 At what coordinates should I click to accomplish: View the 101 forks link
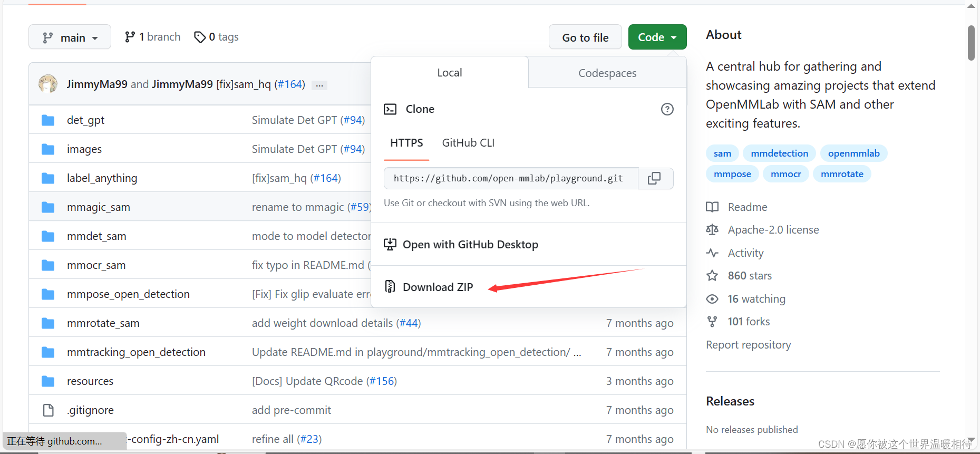[x=738, y=322]
